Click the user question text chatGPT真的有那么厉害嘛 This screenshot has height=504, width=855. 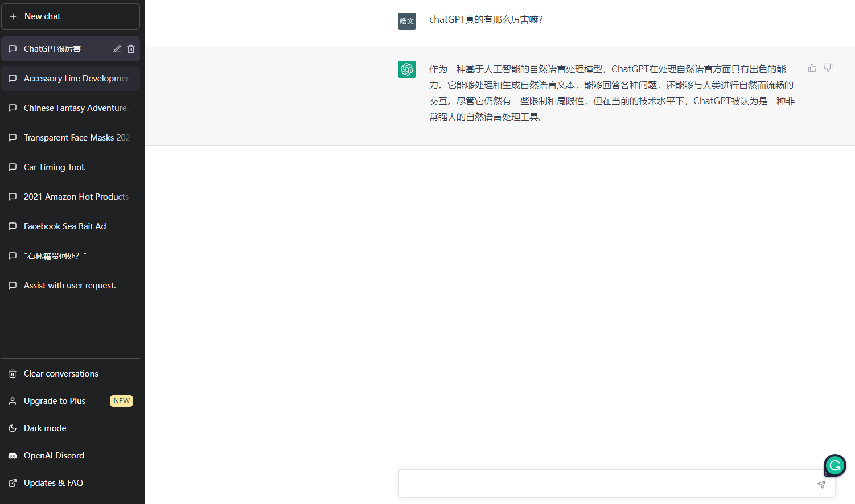tap(486, 19)
